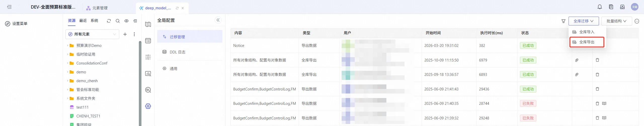The image size is (644, 126).
Task: Expand the demo folder
Action: point(67,72)
